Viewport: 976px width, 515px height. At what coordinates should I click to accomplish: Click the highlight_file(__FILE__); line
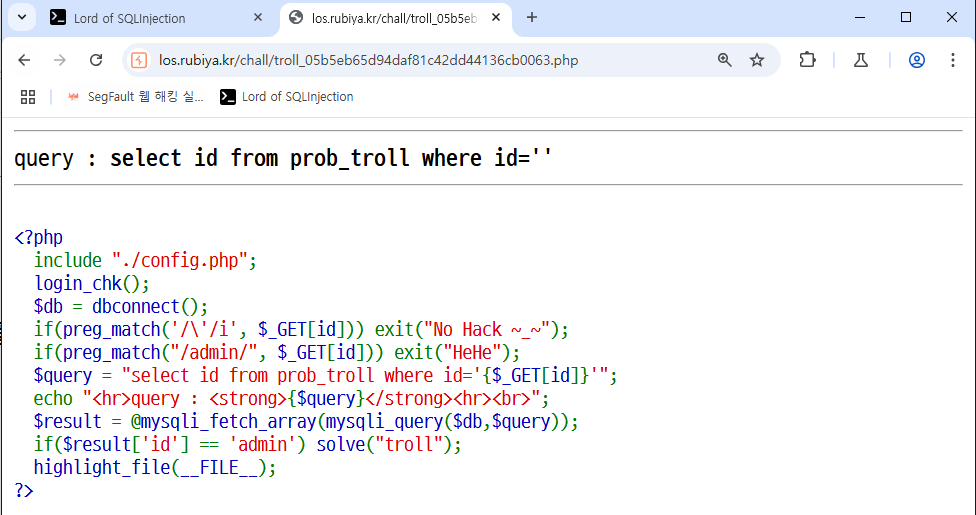(155, 468)
